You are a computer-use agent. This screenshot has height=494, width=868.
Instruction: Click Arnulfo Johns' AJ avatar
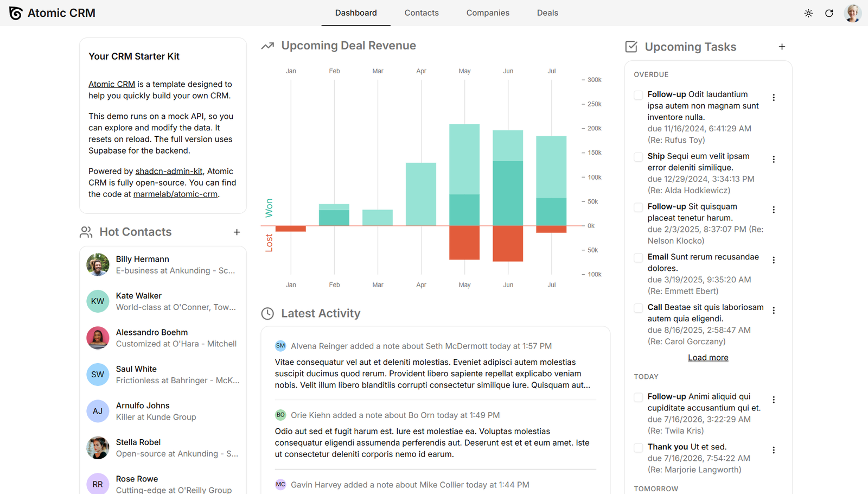(98, 411)
